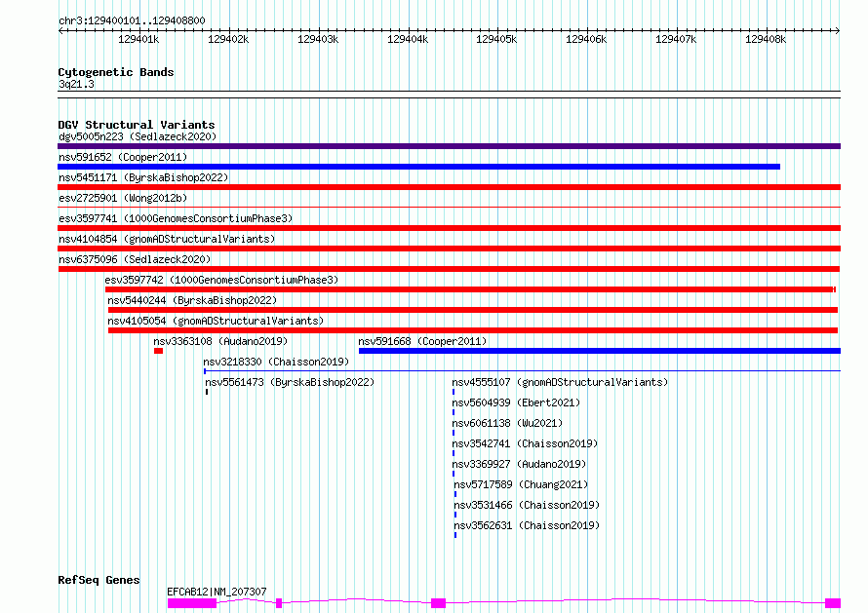Click the 129404k ruler tick label

(408, 39)
